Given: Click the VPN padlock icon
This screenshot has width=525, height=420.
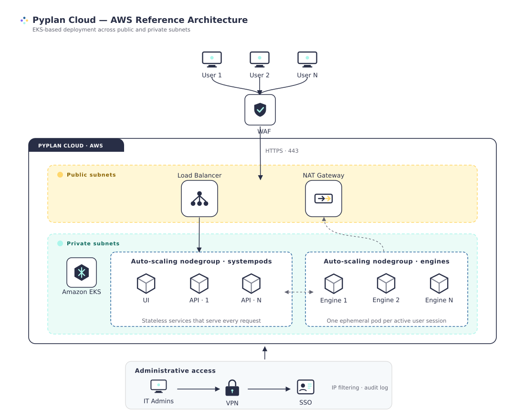Looking at the screenshot, I should pos(232,388).
